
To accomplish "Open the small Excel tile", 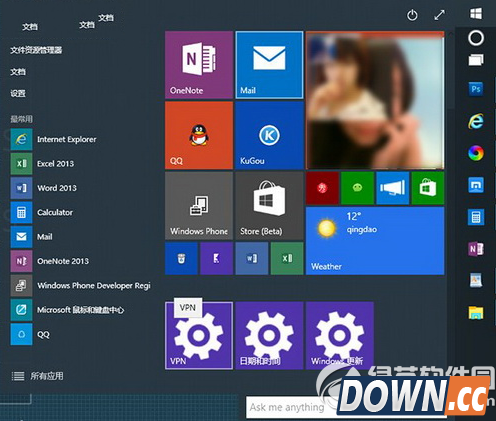I will click(x=287, y=258).
